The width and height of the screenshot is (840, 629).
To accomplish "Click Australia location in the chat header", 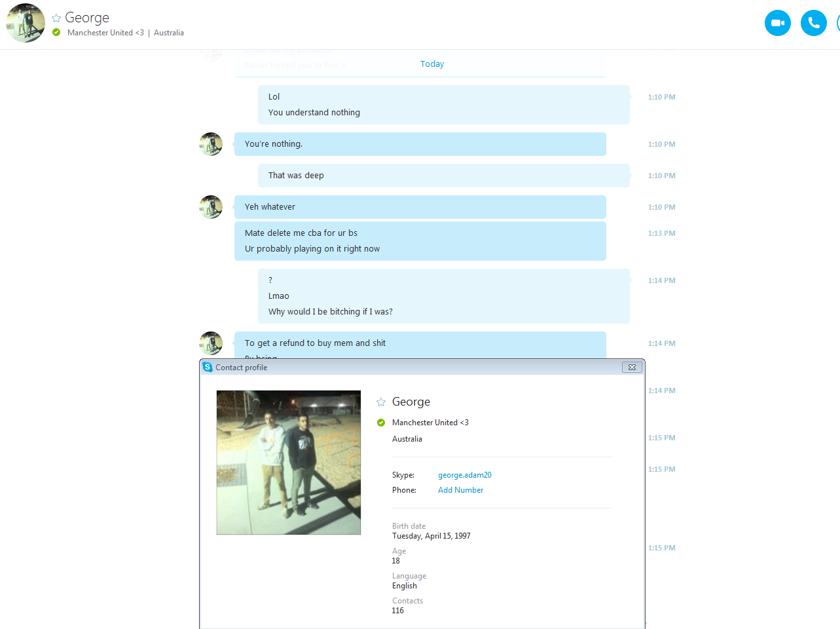I will [169, 33].
